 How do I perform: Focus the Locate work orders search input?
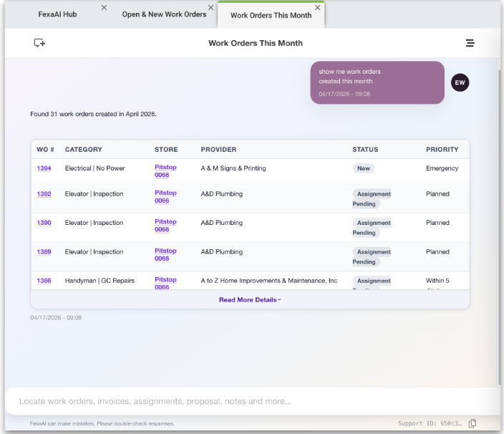[251, 401]
